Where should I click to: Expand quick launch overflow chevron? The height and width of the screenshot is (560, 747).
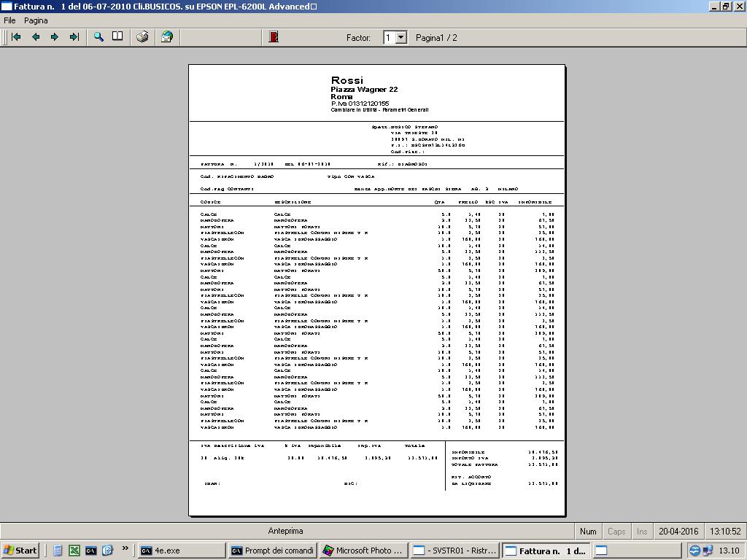click(x=125, y=548)
